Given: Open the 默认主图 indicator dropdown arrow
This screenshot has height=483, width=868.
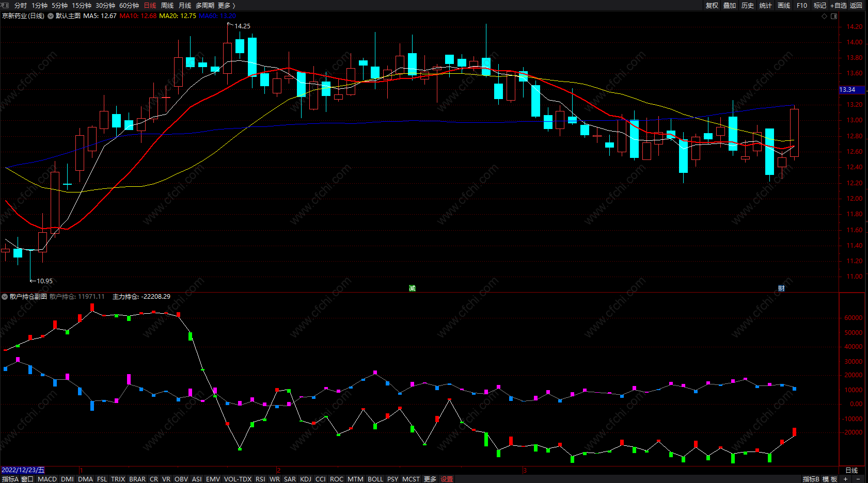Looking at the screenshot, I should [51, 16].
